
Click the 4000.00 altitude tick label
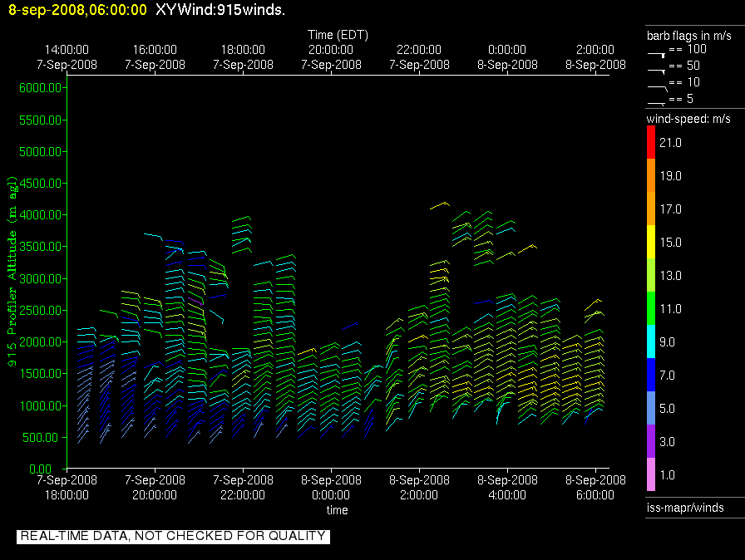click(x=41, y=215)
